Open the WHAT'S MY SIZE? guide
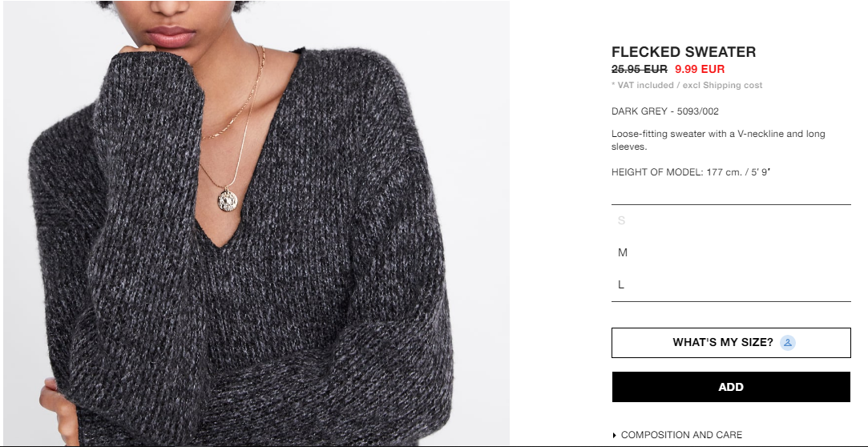Image resolution: width=868 pixels, height=447 pixels. pos(731,342)
